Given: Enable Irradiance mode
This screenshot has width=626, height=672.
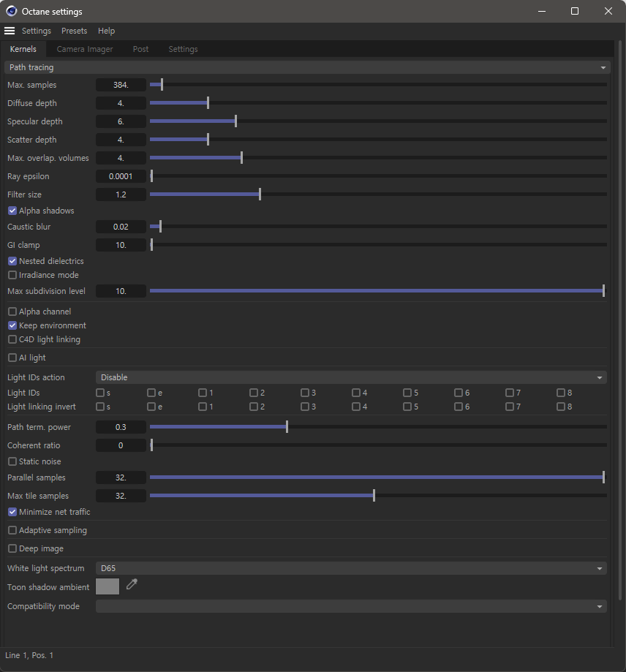Looking at the screenshot, I should [12, 275].
